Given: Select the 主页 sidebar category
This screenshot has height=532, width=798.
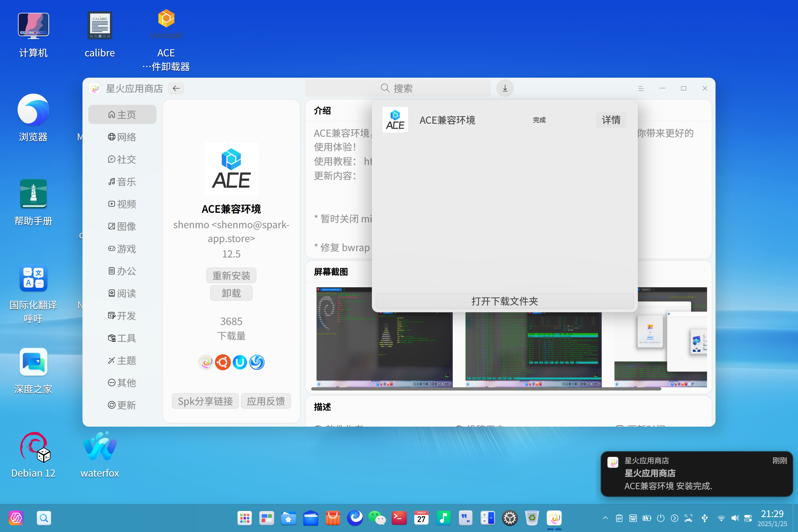Looking at the screenshot, I should [122, 115].
